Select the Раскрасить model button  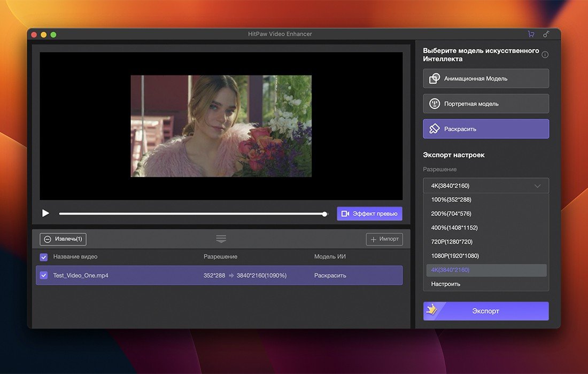(486, 129)
